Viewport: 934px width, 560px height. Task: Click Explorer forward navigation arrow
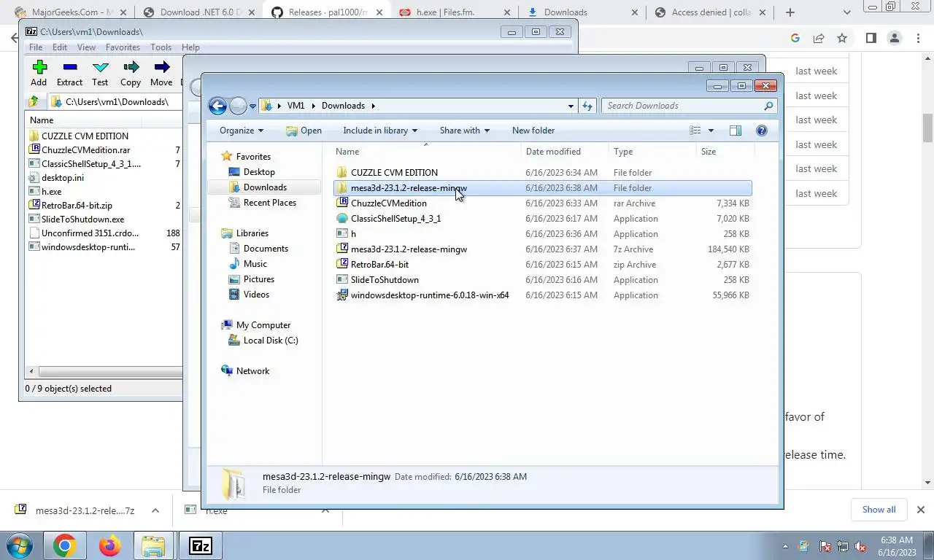coord(238,106)
